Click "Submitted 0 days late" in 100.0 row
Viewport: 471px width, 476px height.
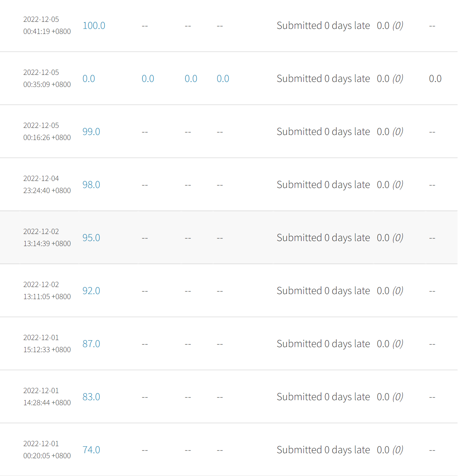coord(323,26)
